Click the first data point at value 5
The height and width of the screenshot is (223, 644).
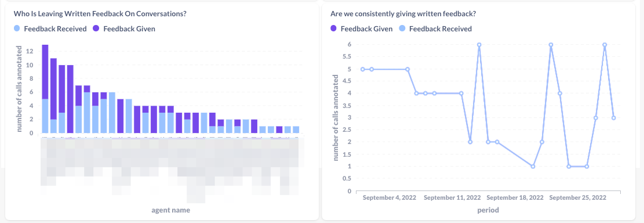[x=363, y=69]
